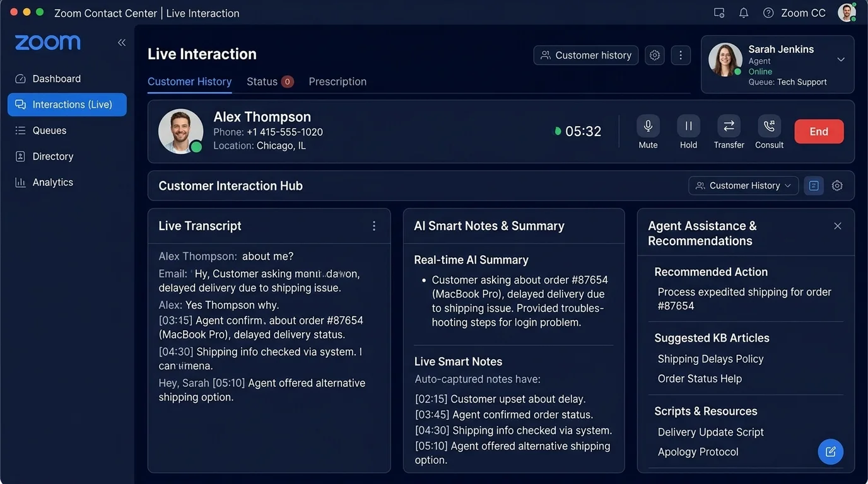
Task: Click Location: Chicago, IL
Action: tap(259, 146)
